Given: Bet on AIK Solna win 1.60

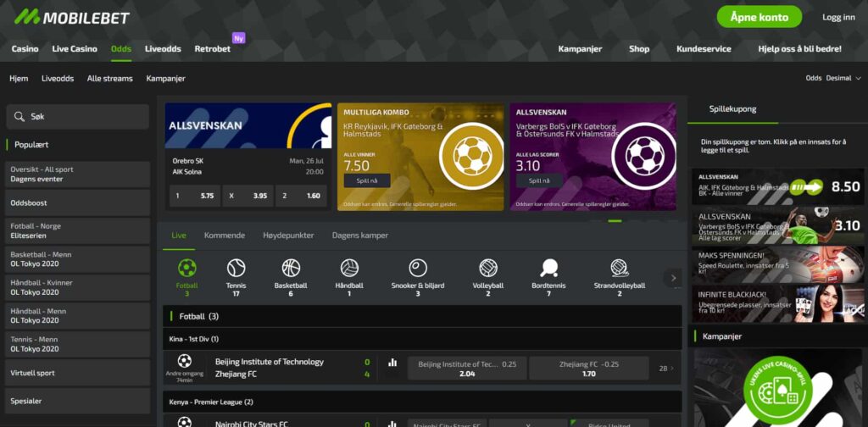Looking at the screenshot, I should click(301, 196).
